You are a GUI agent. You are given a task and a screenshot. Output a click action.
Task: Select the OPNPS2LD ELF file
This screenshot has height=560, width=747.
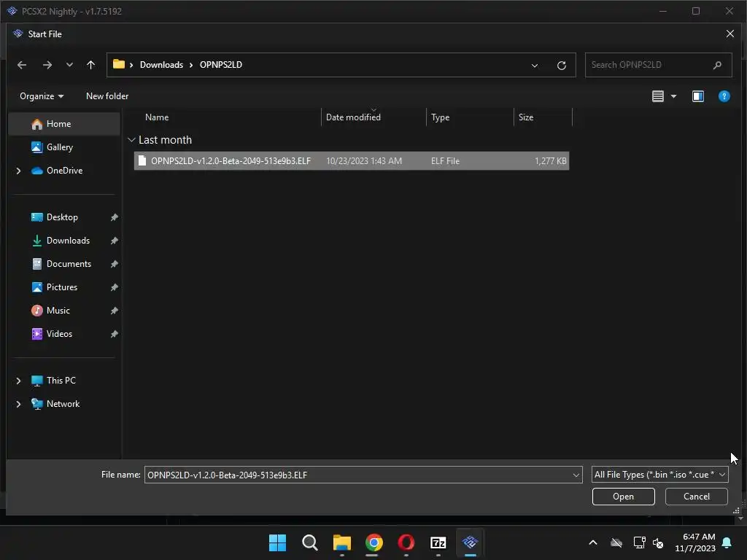coord(352,161)
